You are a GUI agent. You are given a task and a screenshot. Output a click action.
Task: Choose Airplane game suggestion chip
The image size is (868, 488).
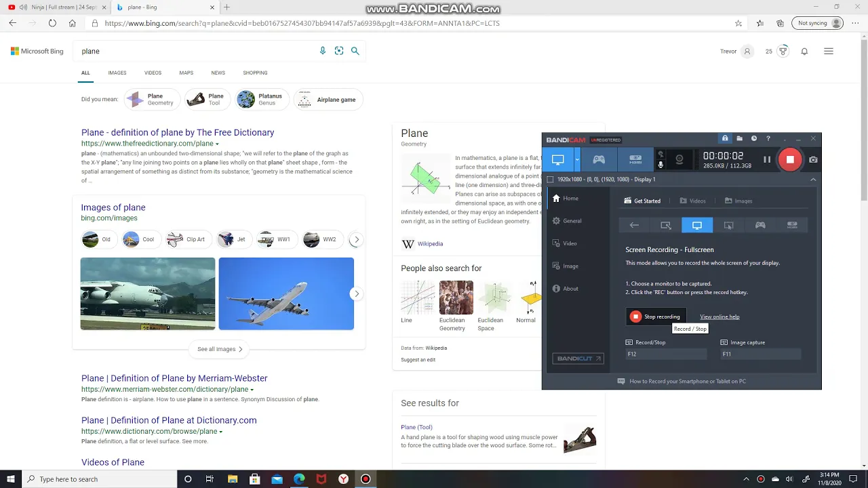click(328, 100)
